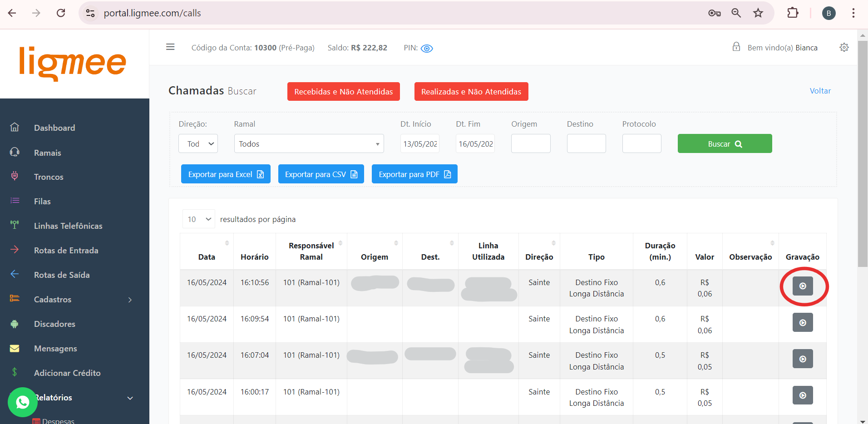Click the green Buscar button
The width and height of the screenshot is (868, 424).
coord(725,144)
